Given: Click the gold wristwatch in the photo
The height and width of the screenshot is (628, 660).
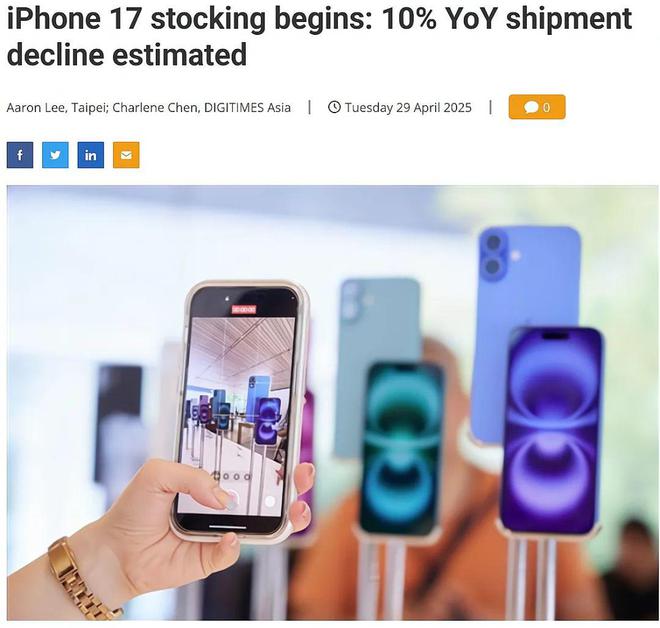Looking at the screenshot, I should (82, 579).
